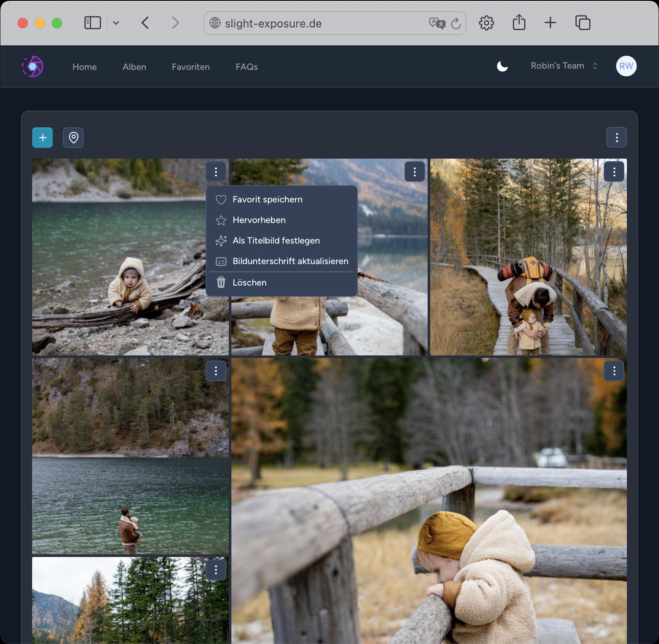Click the map pin location icon

click(x=73, y=137)
